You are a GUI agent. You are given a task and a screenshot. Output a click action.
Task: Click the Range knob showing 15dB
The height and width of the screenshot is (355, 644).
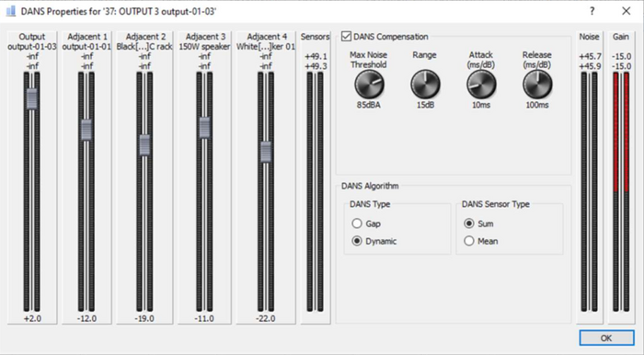tap(425, 84)
